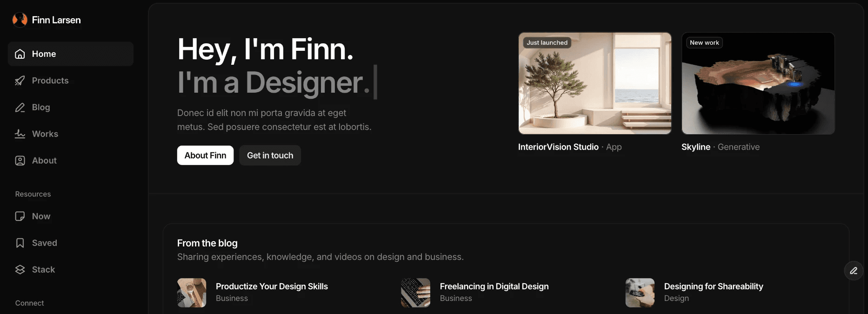
Task: Open the Stack resources label
Action: pos(43,269)
